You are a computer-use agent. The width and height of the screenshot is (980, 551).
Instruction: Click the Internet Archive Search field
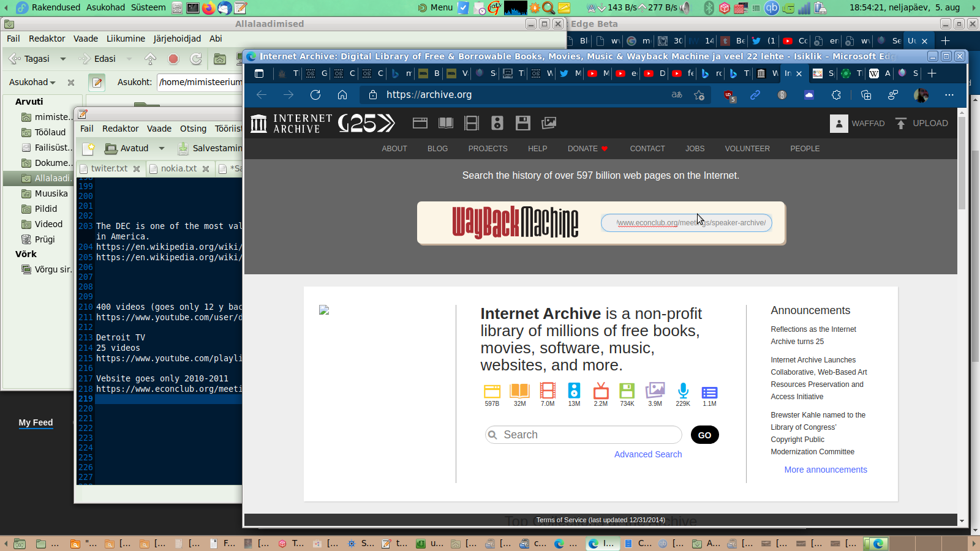coord(584,435)
